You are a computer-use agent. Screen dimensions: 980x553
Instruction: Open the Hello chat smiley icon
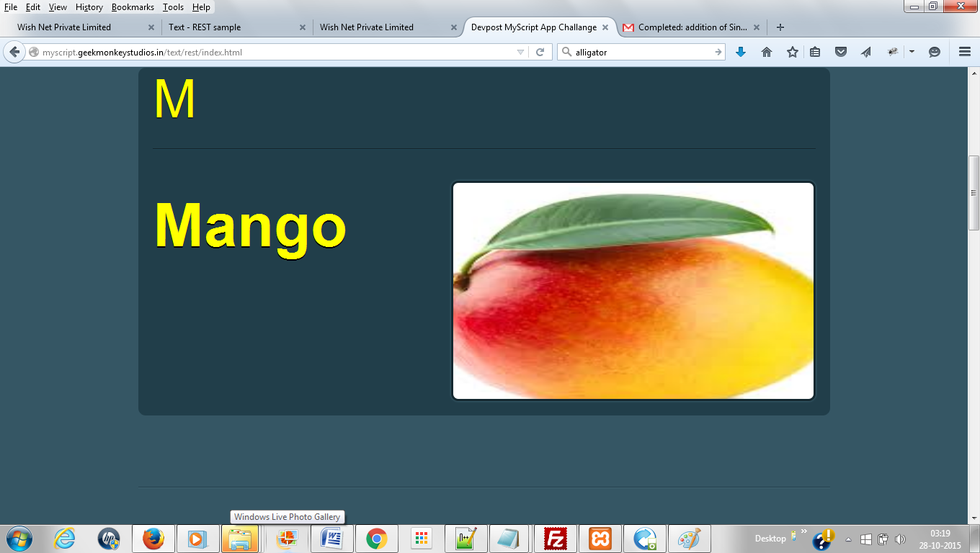coord(935,52)
